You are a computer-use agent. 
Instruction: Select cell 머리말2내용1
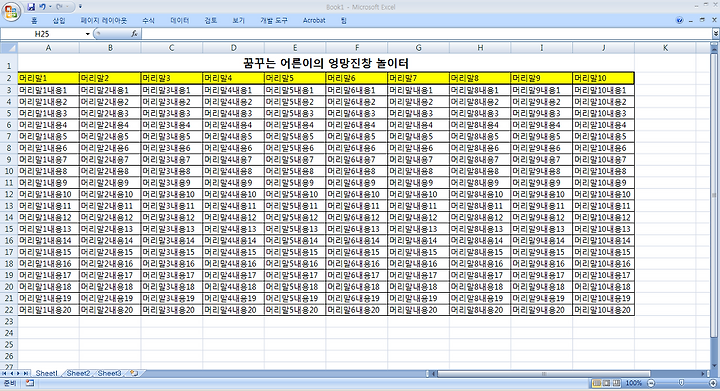click(x=110, y=90)
